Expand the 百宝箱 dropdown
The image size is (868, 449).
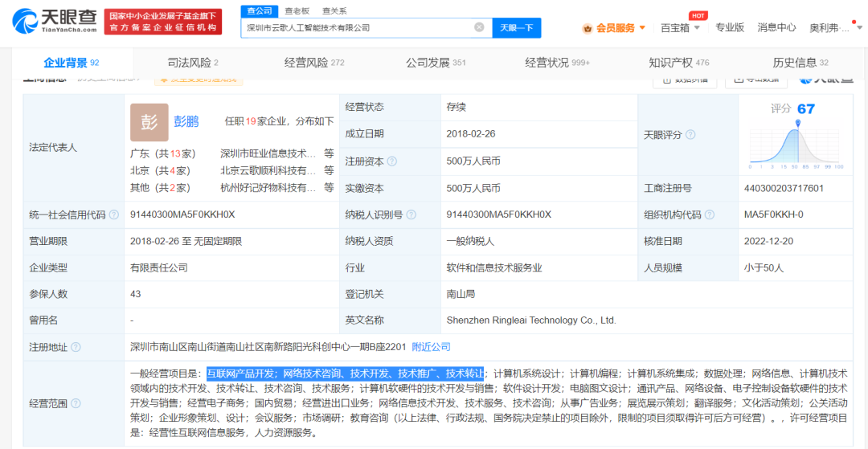point(680,27)
